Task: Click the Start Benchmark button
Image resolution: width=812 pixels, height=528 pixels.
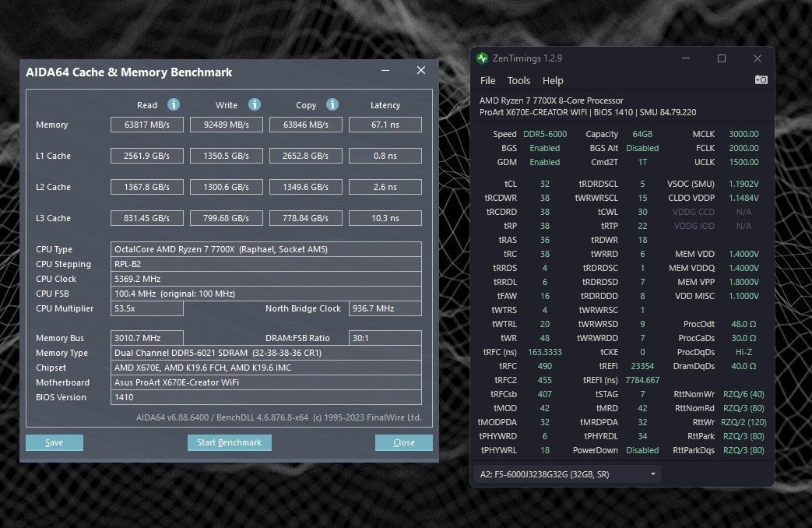Action: (230, 442)
